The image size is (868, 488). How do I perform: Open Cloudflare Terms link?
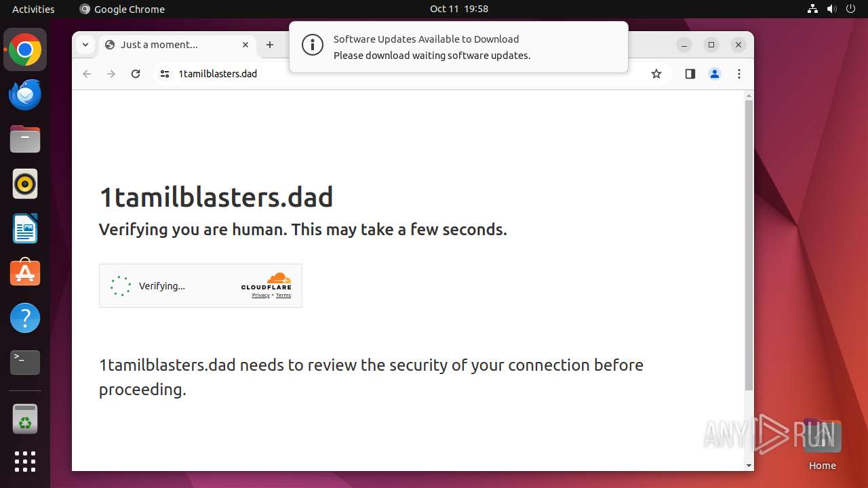[x=283, y=296]
